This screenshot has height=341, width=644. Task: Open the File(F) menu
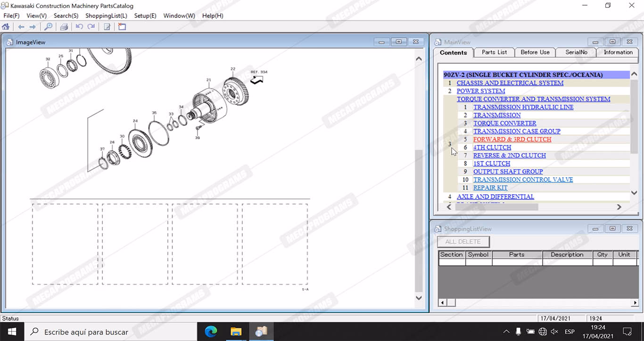11,16
